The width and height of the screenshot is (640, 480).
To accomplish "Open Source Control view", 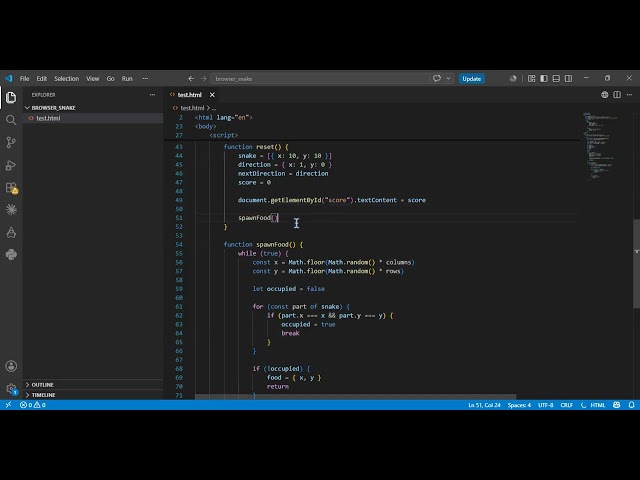I will coord(11,142).
